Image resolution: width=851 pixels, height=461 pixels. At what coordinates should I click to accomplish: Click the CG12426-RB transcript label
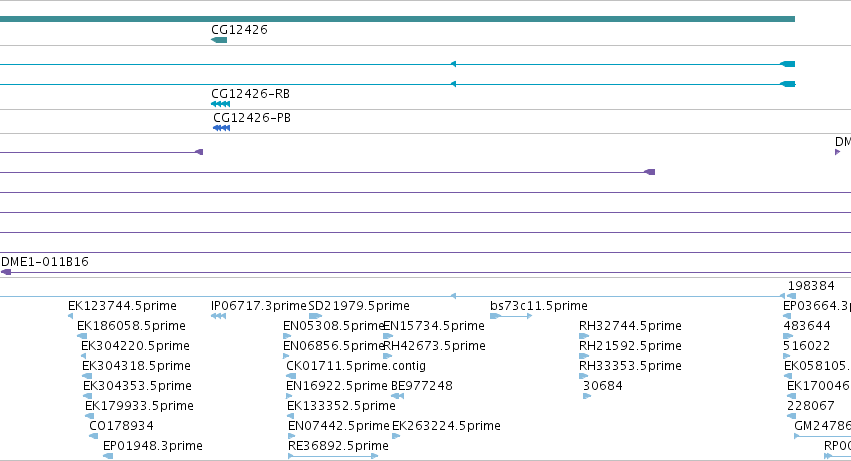tap(251, 94)
